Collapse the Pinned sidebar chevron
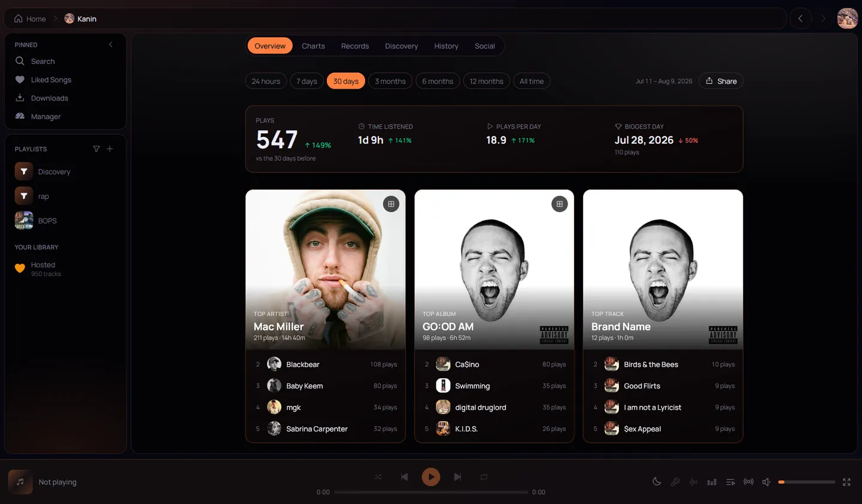The width and height of the screenshot is (862, 504). (x=110, y=45)
